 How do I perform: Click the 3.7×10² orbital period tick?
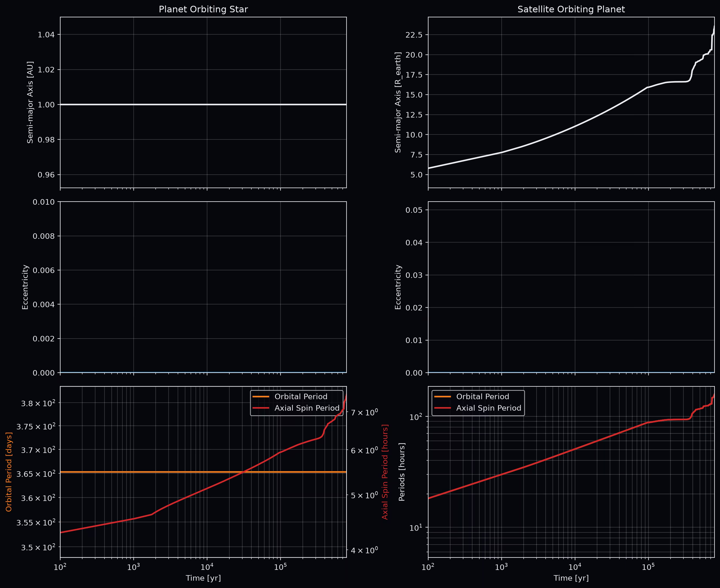pos(38,450)
